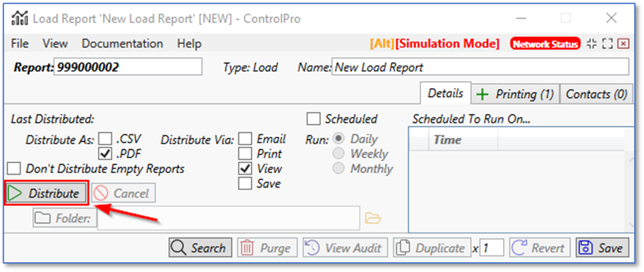The height and width of the screenshot is (272, 644).
Task: Check the Email distribute via option
Action: tap(245, 139)
